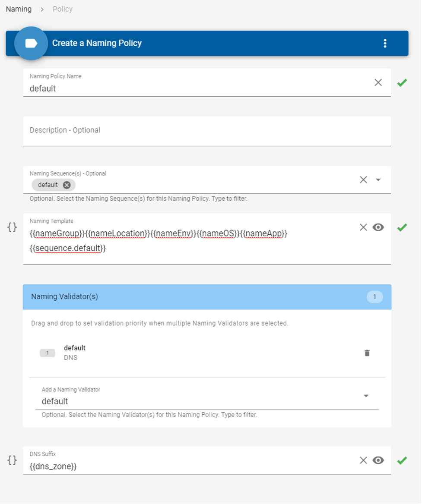Remove the default sequence chip
Viewport: 422px width, 504px height.
coord(67,185)
